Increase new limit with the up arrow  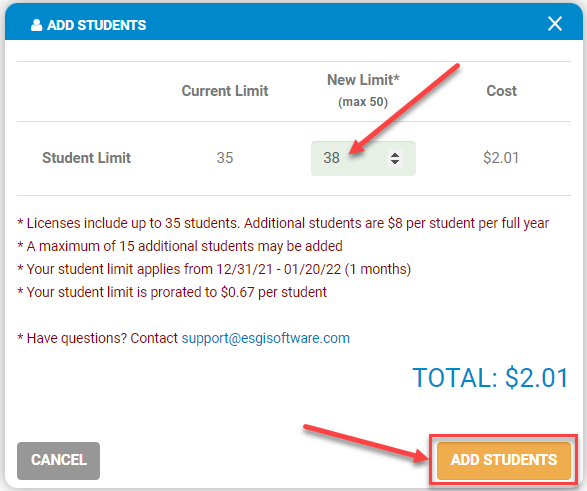point(395,154)
